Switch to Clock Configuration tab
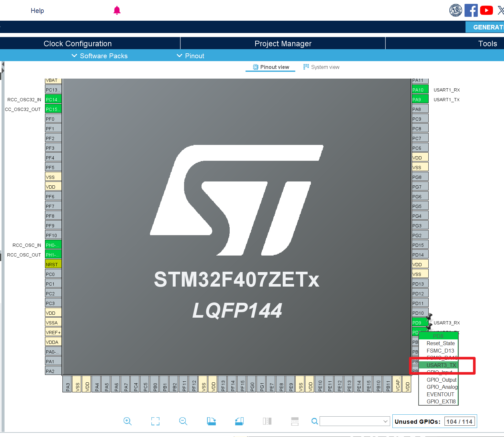This screenshot has height=437, width=504. (78, 43)
